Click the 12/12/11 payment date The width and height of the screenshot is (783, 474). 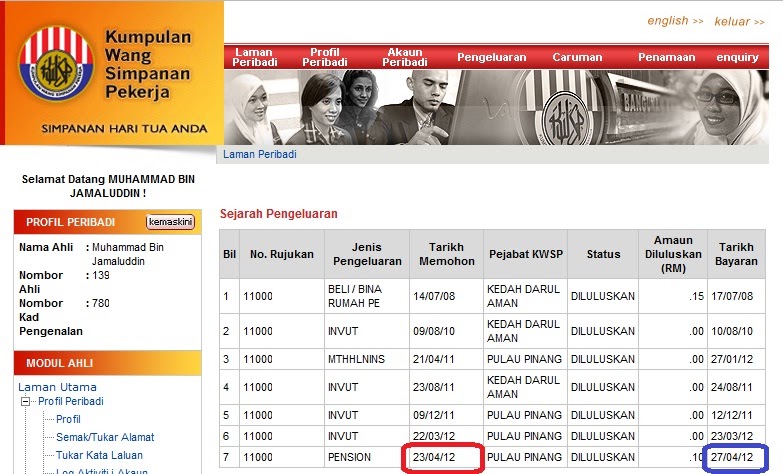(x=732, y=415)
